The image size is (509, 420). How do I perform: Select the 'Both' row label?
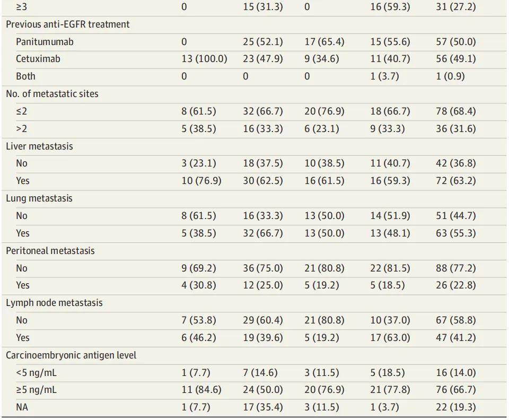(25, 76)
